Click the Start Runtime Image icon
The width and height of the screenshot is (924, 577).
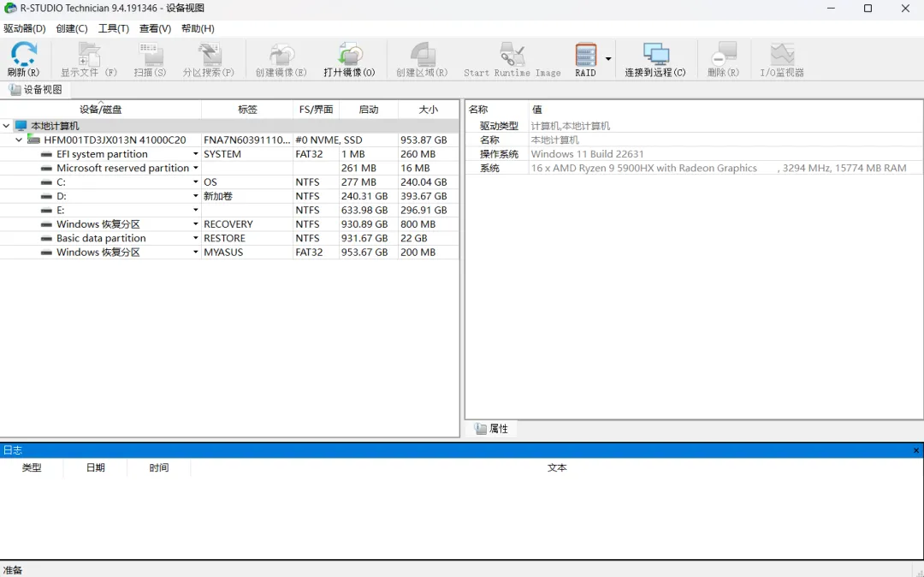pos(512,54)
